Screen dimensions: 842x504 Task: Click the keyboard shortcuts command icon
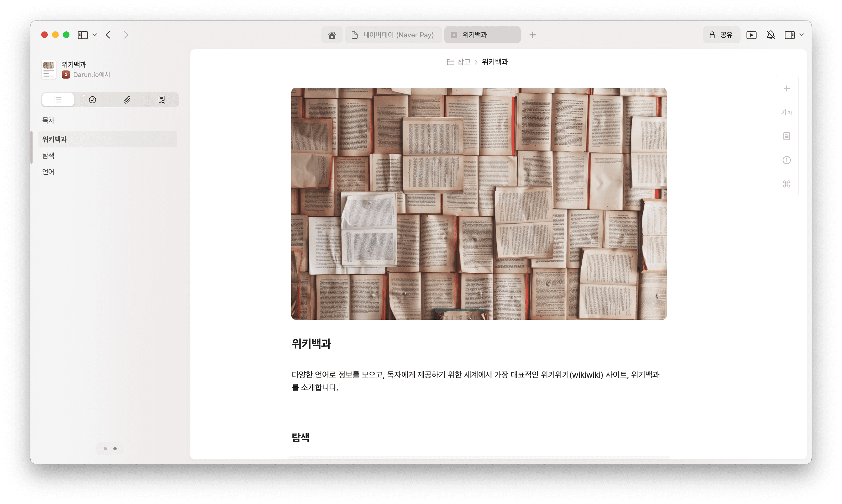(x=787, y=184)
